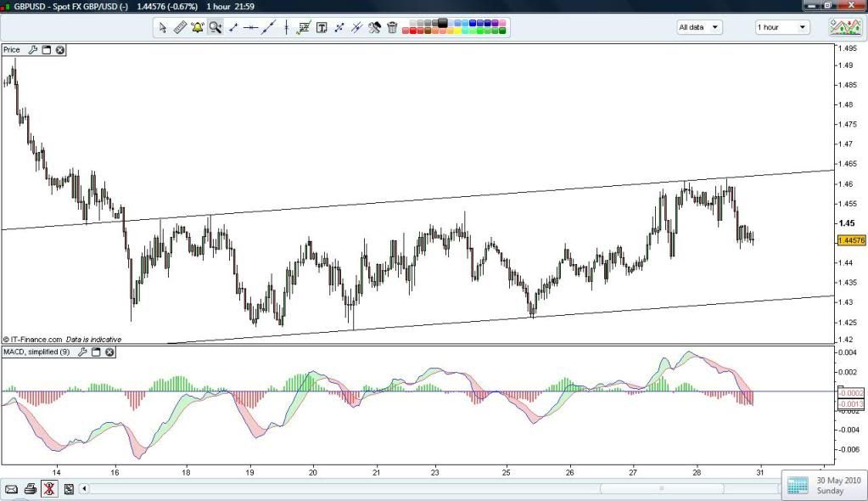Toggle the red crossed-out icon
868x501 pixels.
click(x=49, y=489)
